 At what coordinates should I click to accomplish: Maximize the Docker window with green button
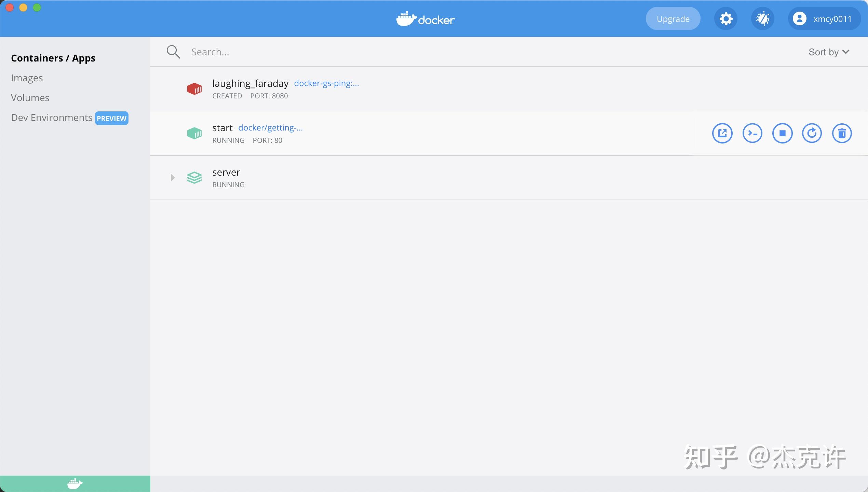click(x=37, y=8)
